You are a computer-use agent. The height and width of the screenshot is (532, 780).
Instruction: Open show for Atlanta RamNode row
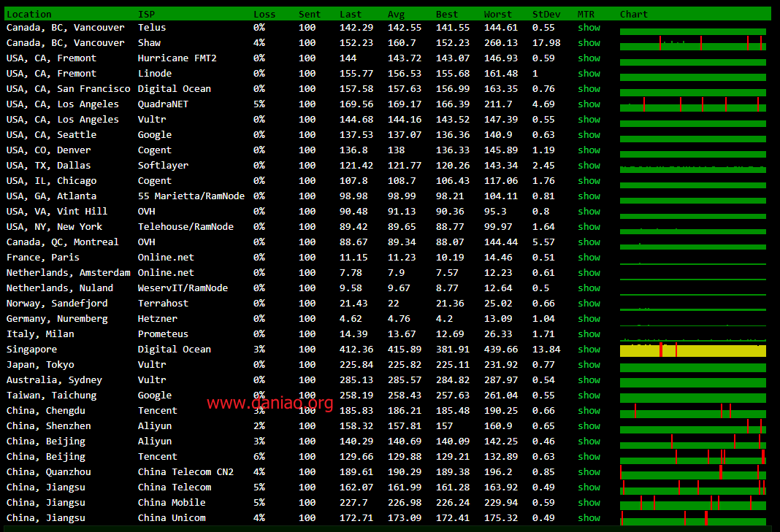(589, 196)
